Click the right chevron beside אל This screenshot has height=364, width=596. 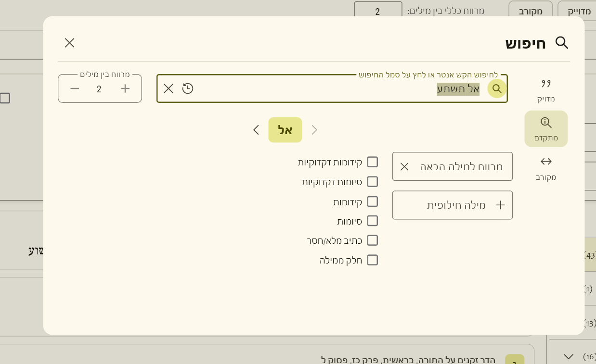(x=314, y=130)
